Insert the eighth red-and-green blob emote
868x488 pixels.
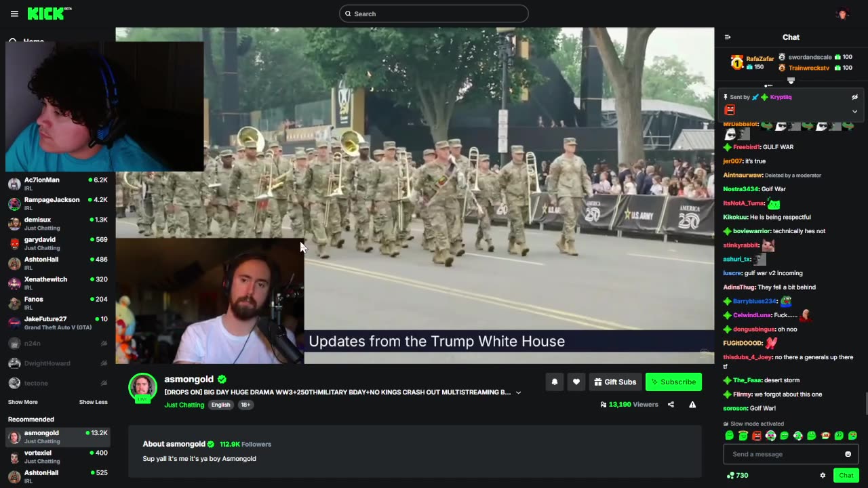825,436
